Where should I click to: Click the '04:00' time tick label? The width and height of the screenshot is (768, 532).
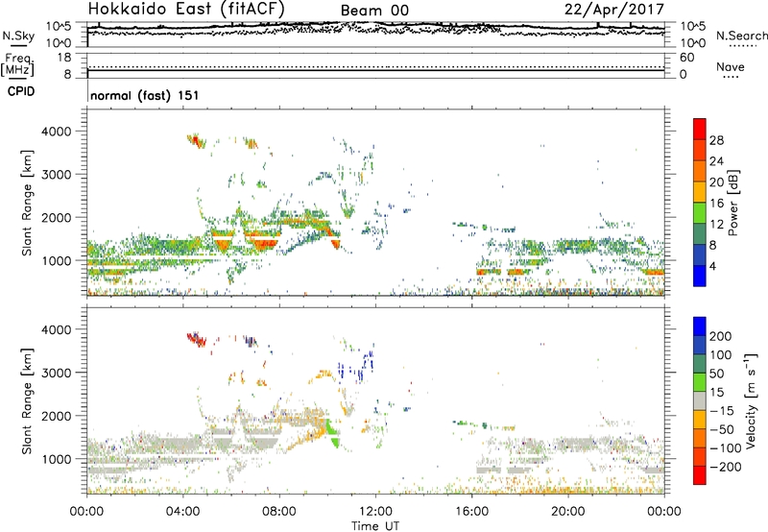coord(182,512)
